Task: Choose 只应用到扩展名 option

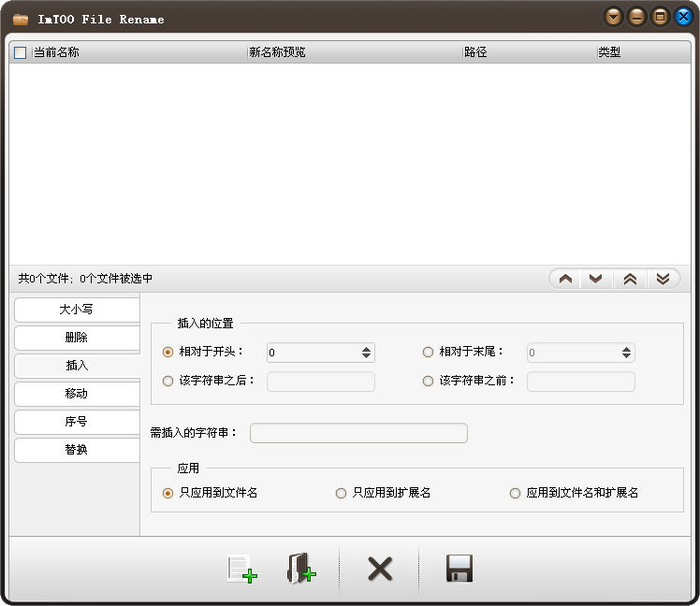Action: pyautogui.click(x=341, y=493)
